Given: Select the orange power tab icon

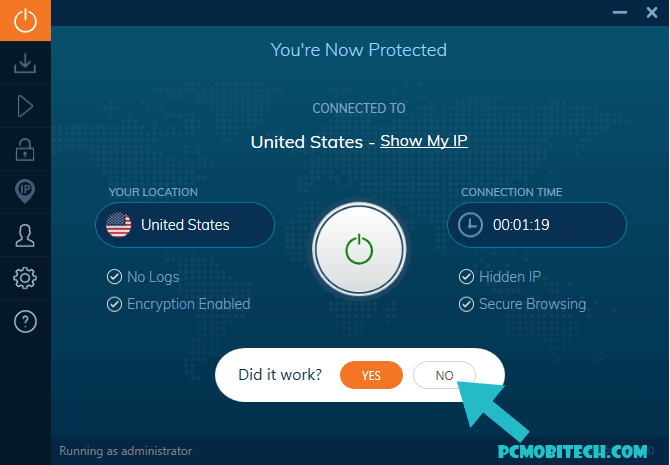Looking at the screenshot, I should (25, 21).
